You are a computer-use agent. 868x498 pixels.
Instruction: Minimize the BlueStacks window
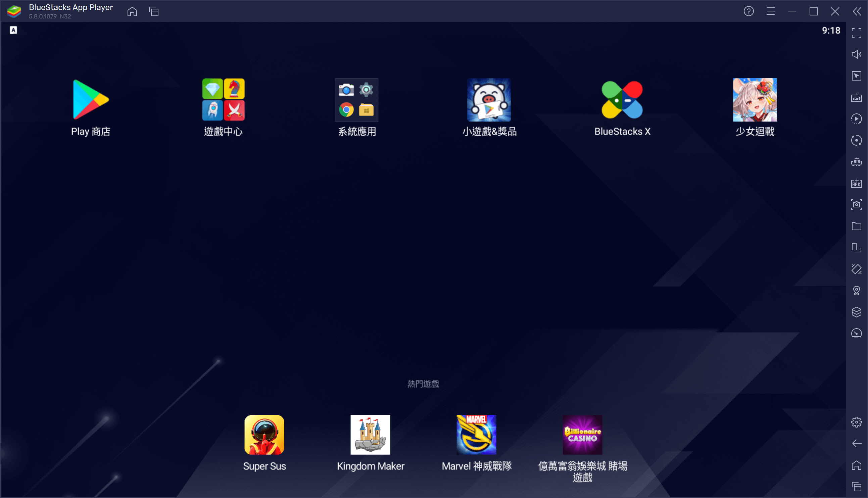[x=792, y=11]
